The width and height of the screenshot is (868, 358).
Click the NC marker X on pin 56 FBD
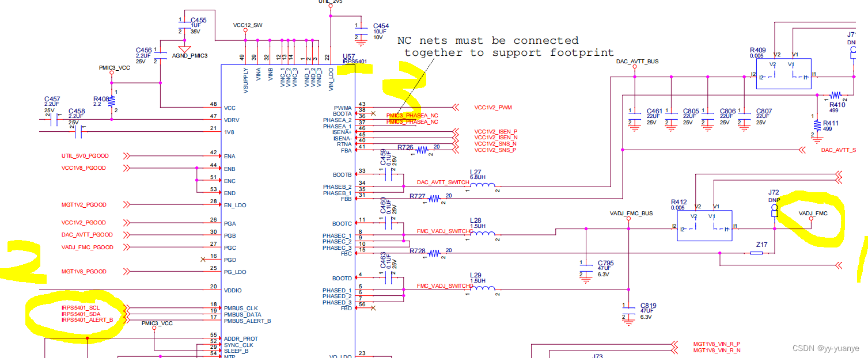(x=373, y=308)
